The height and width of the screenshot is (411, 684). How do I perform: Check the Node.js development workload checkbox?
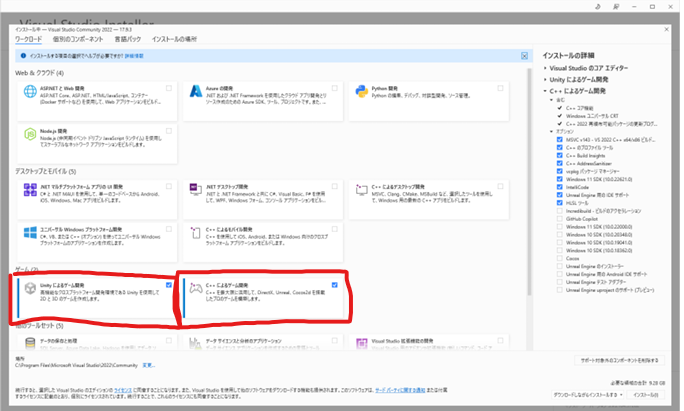point(169,131)
